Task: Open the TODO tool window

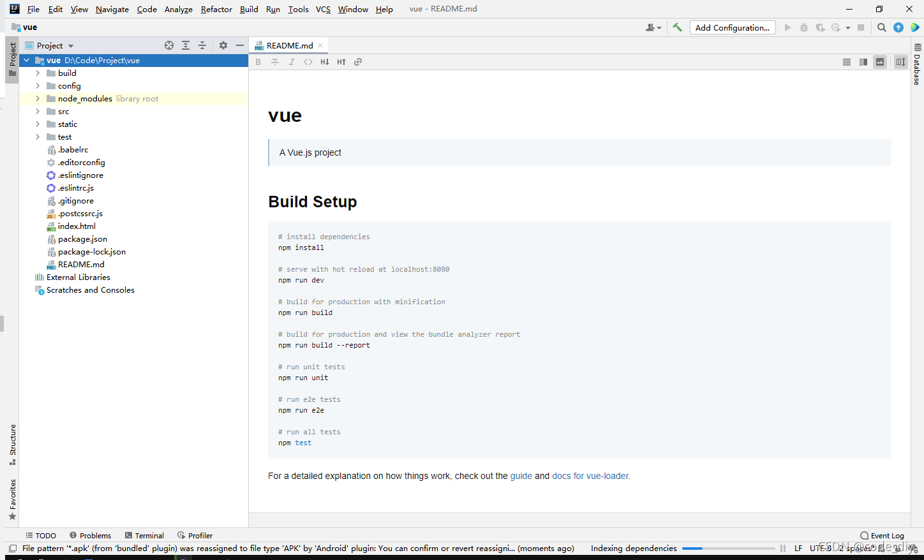Action: [x=41, y=536]
